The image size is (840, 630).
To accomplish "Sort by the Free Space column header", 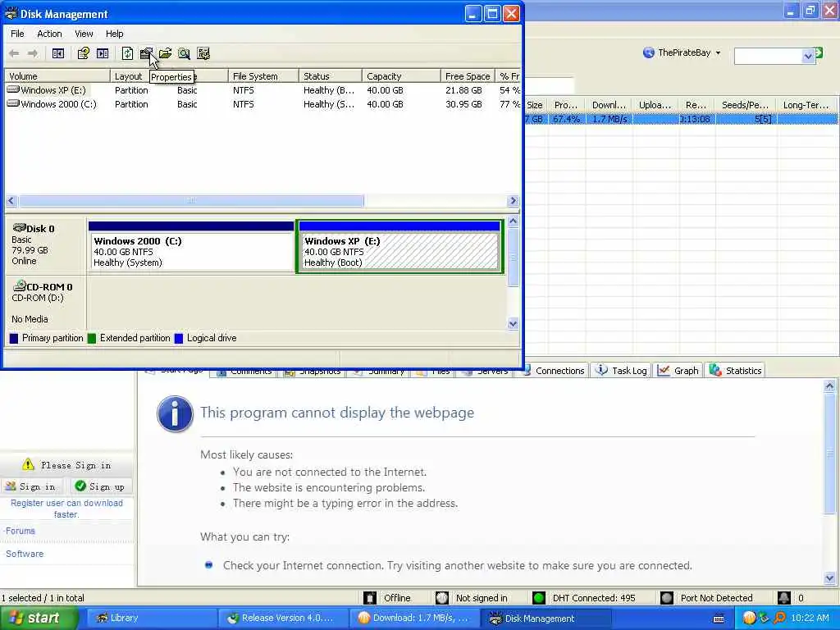I will [468, 76].
